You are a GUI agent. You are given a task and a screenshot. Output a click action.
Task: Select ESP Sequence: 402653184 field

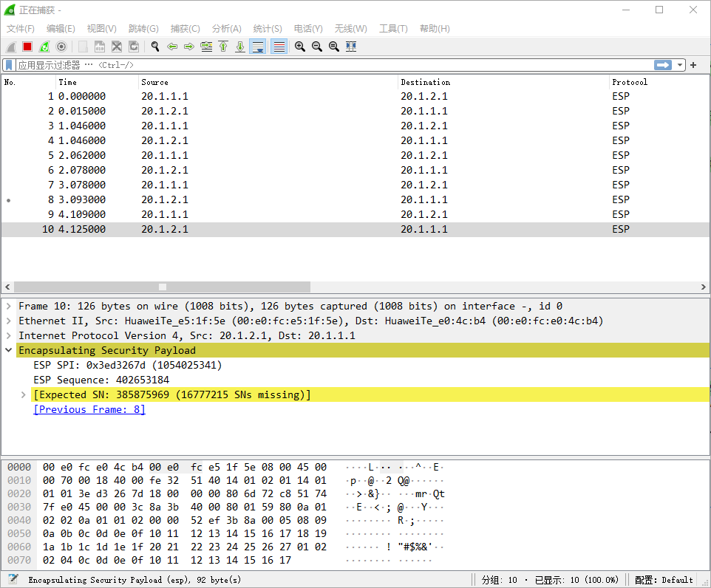(101, 380)
